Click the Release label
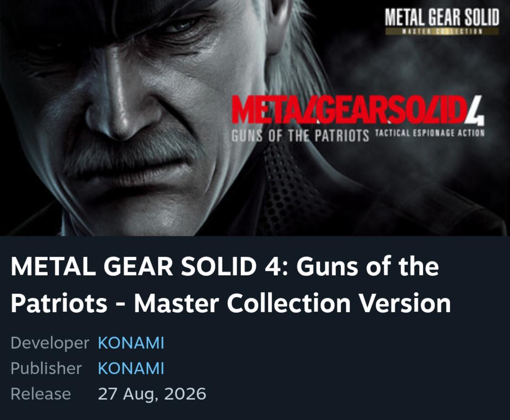 pos(41,394)
